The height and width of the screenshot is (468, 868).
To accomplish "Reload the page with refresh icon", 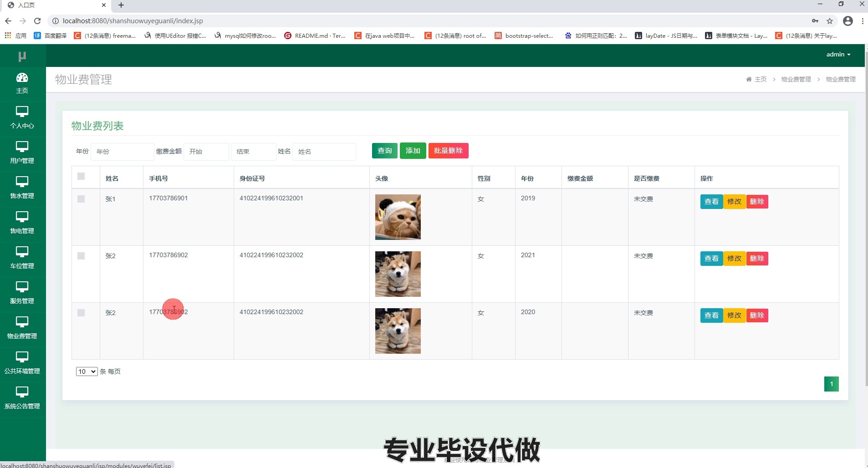I will [37, 21].
